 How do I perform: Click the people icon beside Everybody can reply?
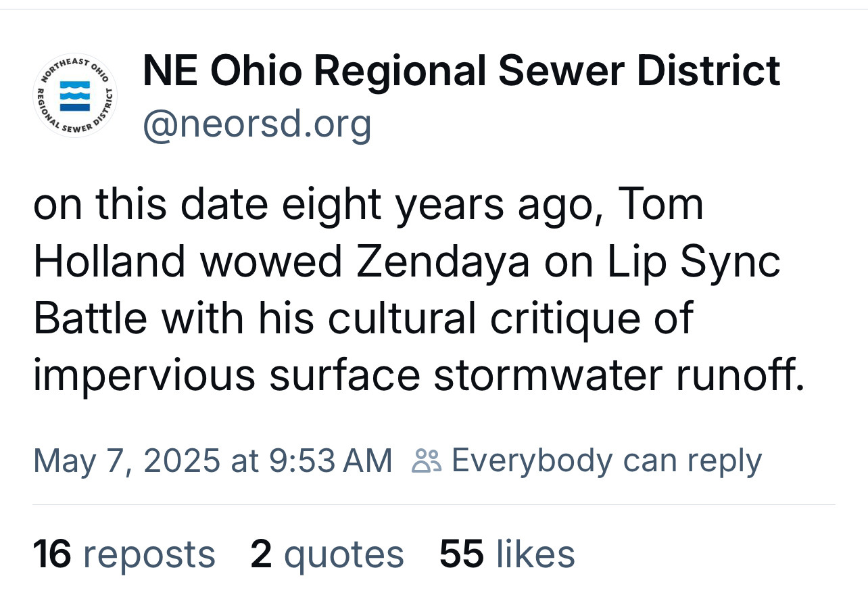[x=427, y=461]
